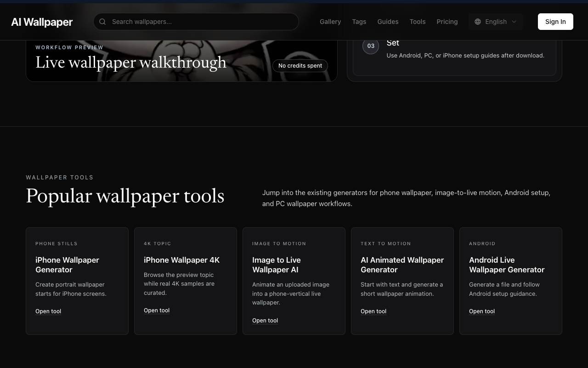Click the WORKFLOW PREVIEW label

point(69,47)
